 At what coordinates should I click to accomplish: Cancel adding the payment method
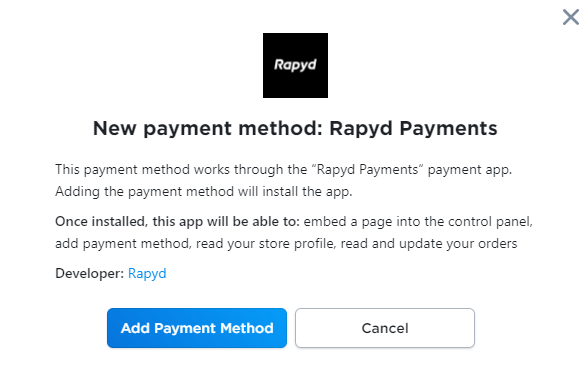tap(385, 328)
